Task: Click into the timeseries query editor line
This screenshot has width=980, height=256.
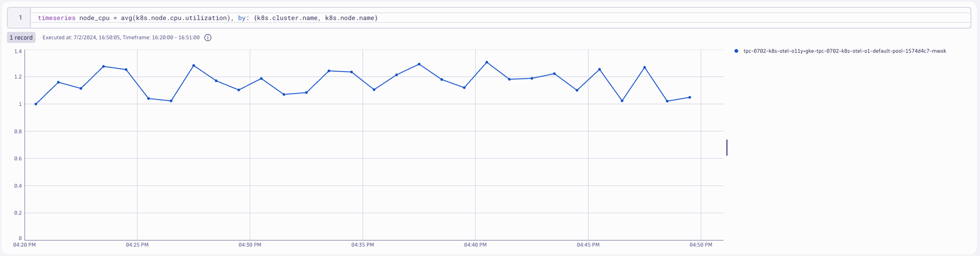Action: [500, 18]
